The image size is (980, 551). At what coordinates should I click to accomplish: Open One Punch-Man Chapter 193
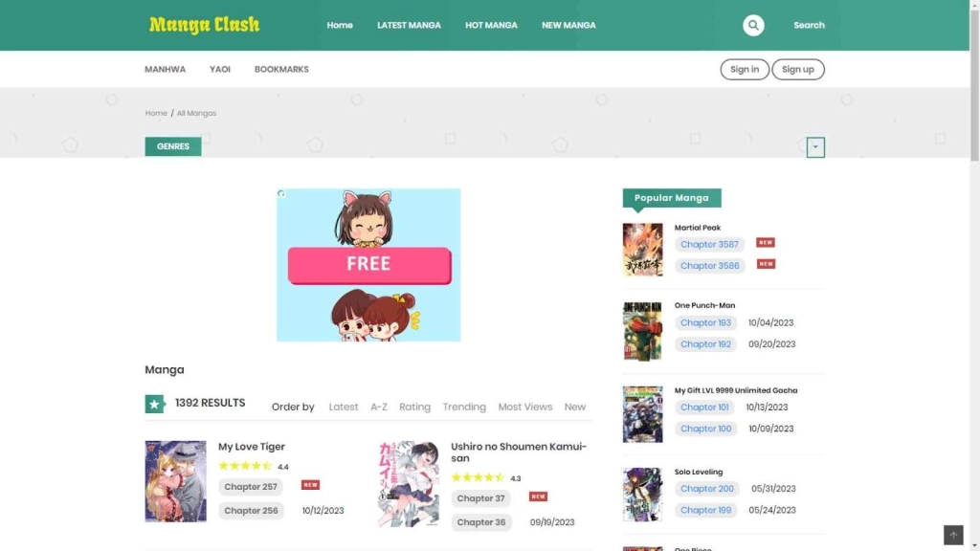(705, 323)
